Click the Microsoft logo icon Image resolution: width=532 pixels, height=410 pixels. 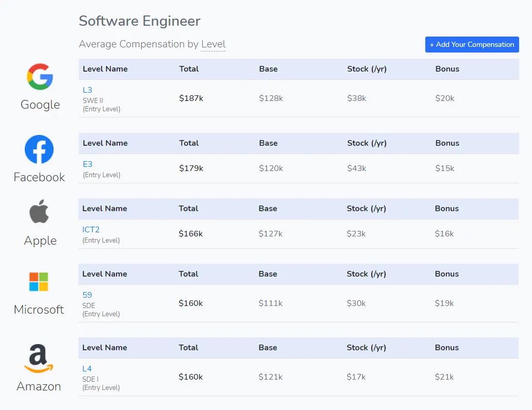pos(39,281)
